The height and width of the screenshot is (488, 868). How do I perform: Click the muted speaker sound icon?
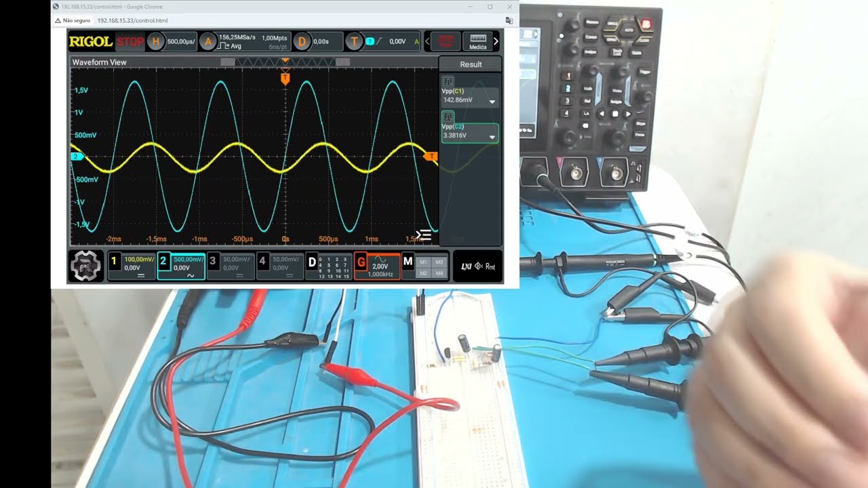[479, 266]
